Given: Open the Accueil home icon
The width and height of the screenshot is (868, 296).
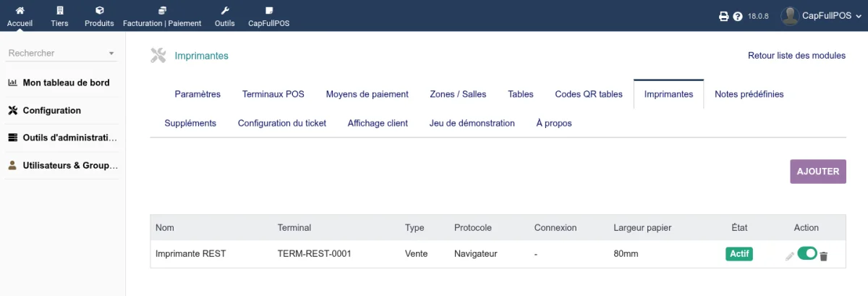Looking at the screenshot, I should [20, 11].
